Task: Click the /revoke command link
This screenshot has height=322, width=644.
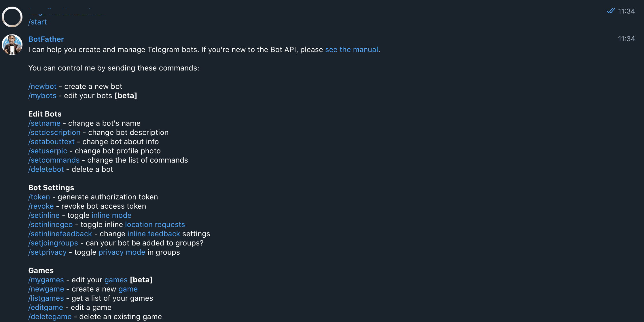Action: tap(41, 206)
